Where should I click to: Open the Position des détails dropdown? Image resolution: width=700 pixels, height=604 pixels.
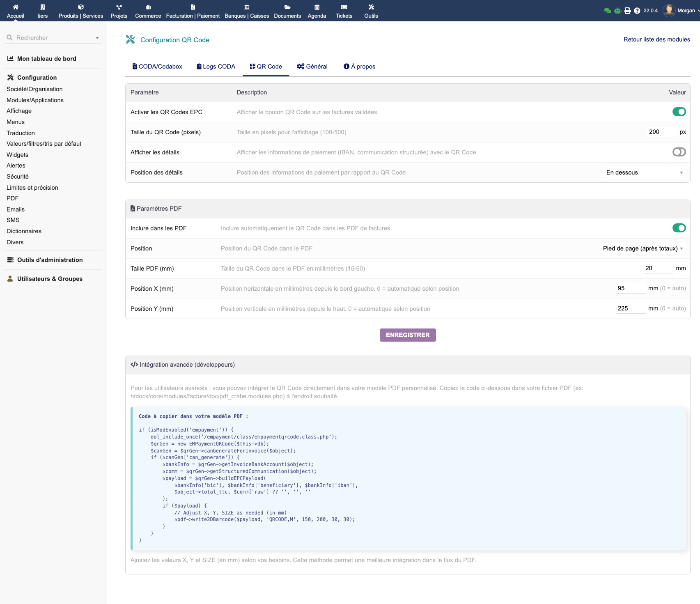(644, 172)
